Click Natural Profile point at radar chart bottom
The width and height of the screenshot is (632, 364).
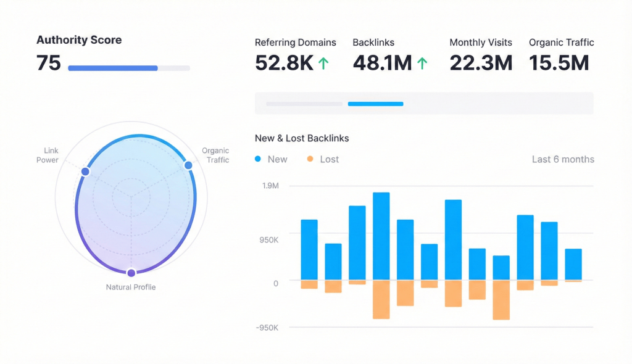pyautogui.click(x=131, y=273)
